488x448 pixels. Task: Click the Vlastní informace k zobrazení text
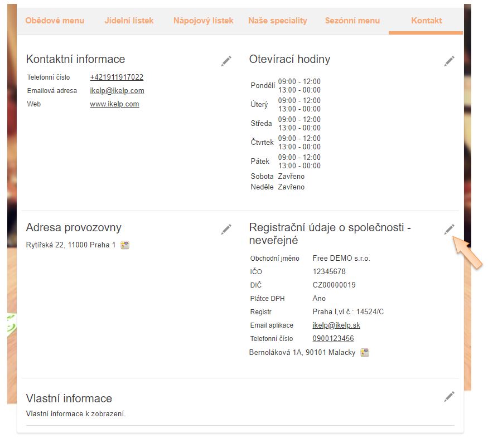(x=76, y=414)
